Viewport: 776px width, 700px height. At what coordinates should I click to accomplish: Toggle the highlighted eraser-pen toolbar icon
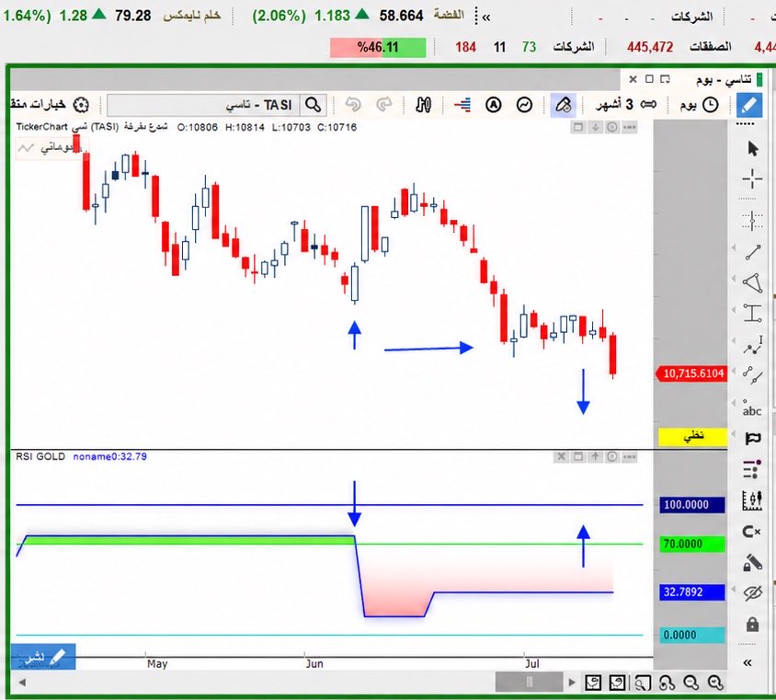tap(563, 105)
